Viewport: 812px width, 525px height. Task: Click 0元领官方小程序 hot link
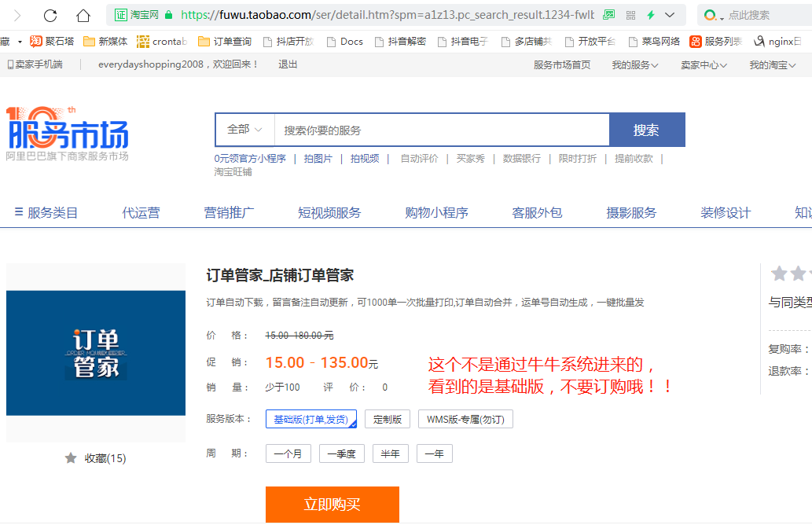[x=250, y=159]
